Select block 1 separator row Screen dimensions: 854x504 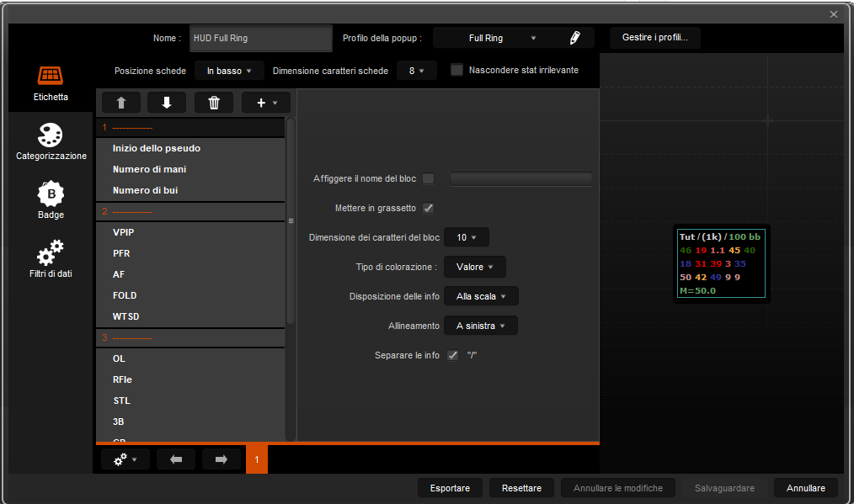[x=190, y=127]
